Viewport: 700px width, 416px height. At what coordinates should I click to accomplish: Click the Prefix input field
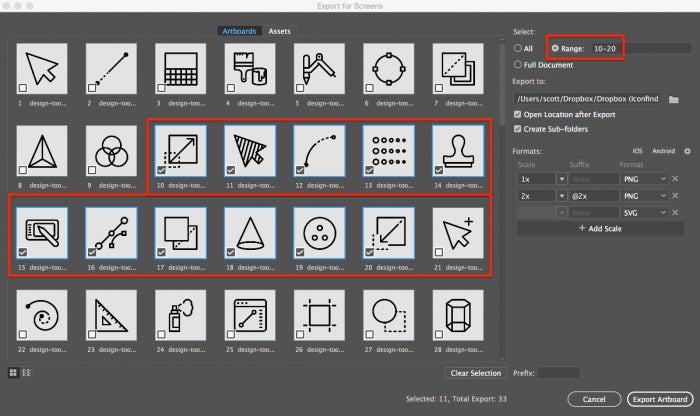point(559,373)
